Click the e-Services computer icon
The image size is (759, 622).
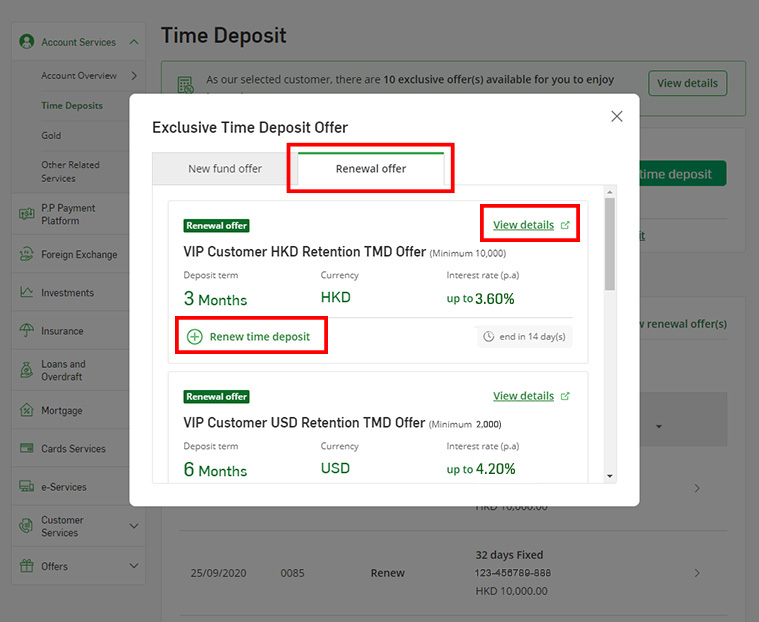pos(27,486)
